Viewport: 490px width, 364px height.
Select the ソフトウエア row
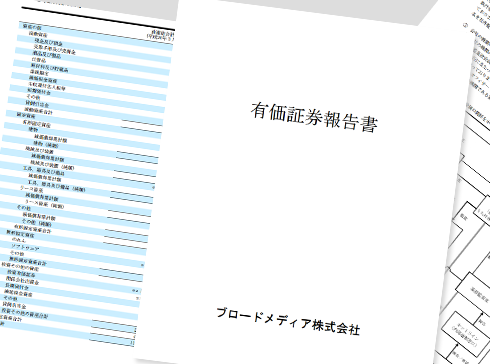click(x=25, y=247)
